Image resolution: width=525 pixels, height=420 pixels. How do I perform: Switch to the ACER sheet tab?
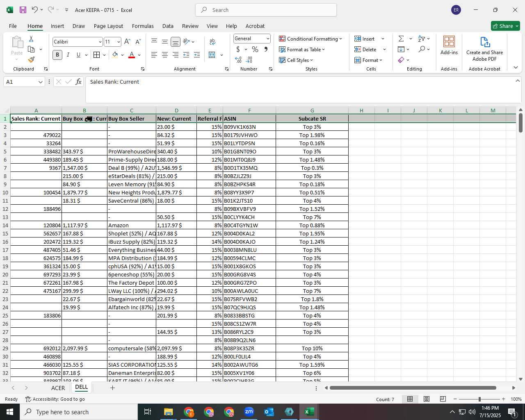(58, 388)
